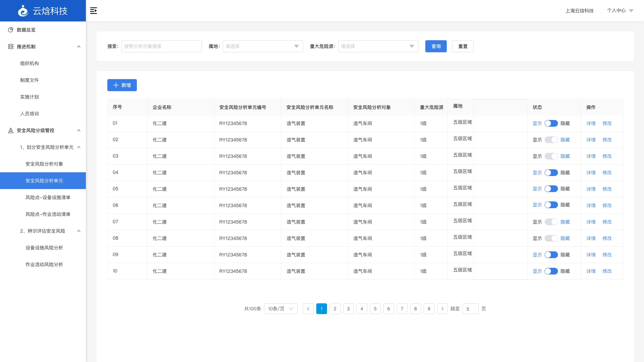Click the 云焓科技 logo icon
Image resolution: width=644 pixels, height=362 pixels.
(x=23, y=11)
